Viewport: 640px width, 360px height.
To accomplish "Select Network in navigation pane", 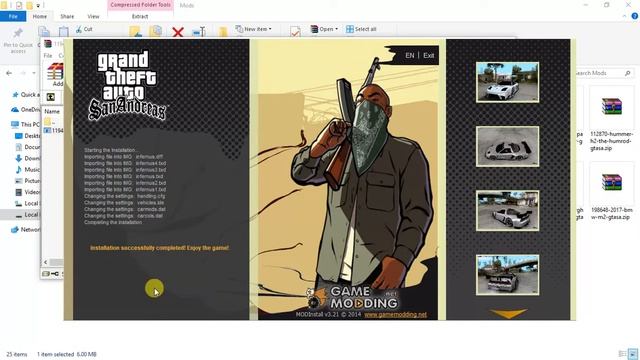I will [x=26, y=230].
